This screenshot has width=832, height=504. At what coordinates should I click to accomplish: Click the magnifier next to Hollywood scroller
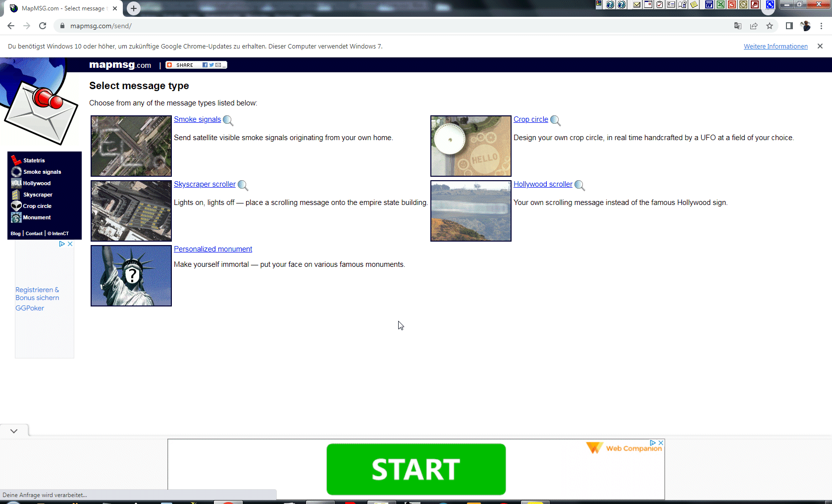tap(579, 185)
